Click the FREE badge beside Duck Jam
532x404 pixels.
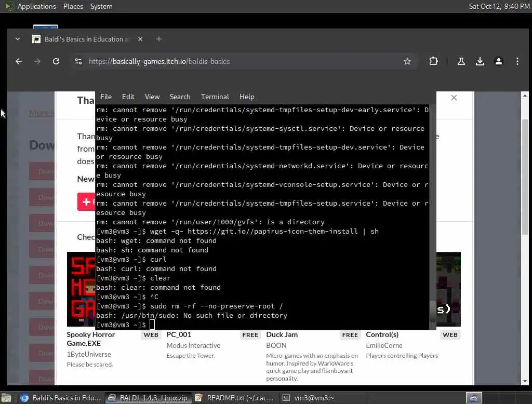click(x=350, y=335)
